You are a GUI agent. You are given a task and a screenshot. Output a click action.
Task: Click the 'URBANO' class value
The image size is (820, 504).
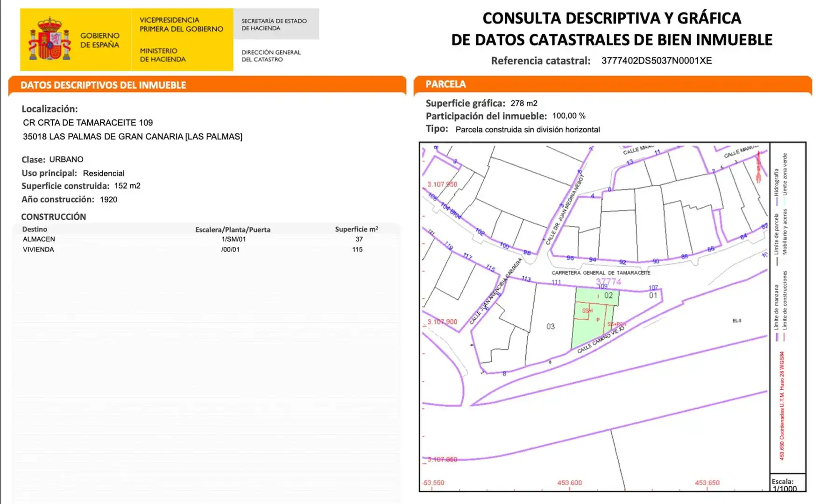[66, 159]
